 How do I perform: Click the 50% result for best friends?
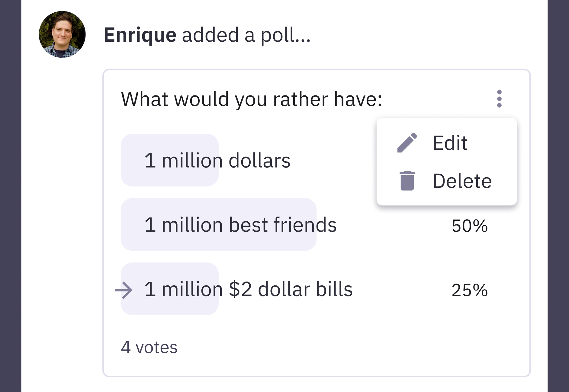[470, 226]
